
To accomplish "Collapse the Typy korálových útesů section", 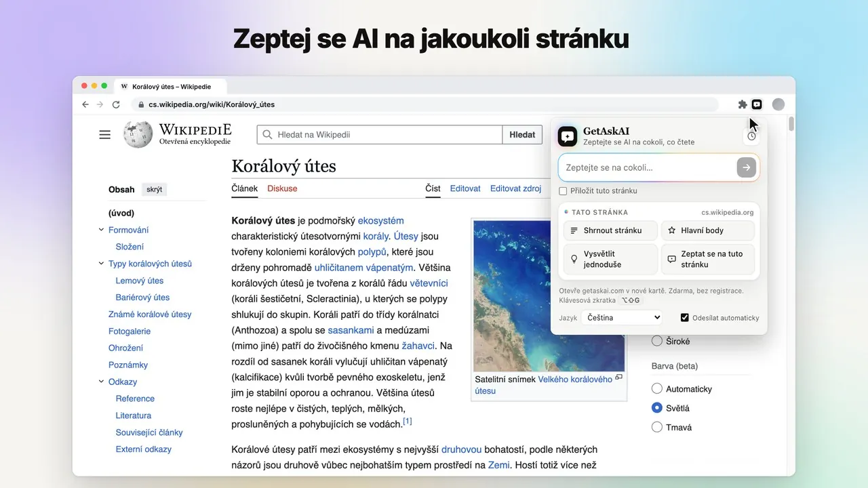I will pos(102,264).
